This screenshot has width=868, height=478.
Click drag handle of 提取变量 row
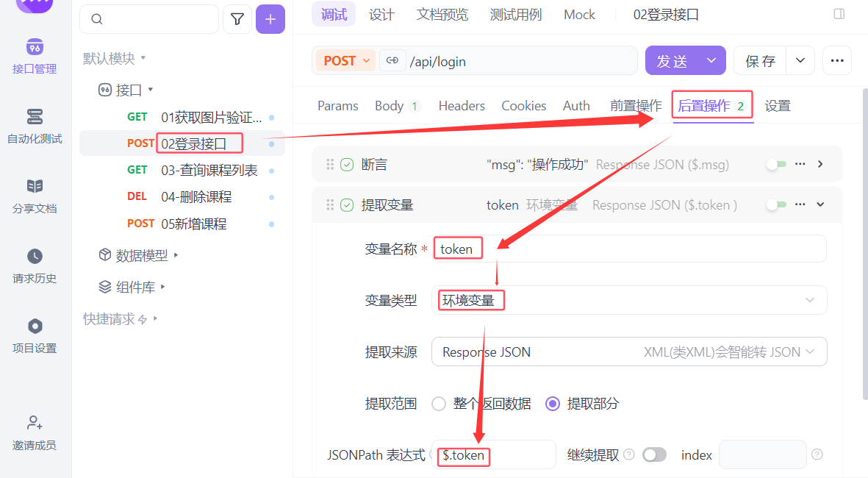[x=330, y=205]
